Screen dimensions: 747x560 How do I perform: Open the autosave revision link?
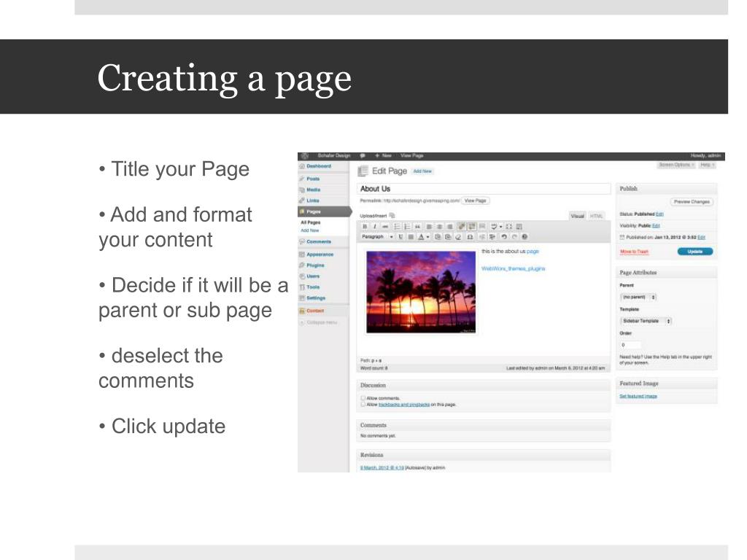[x=382, y=468]
